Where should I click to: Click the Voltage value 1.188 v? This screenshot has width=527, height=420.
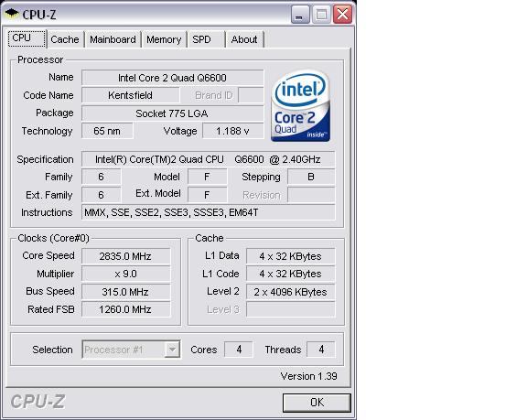pyautogui.click(x=233, y=131)
